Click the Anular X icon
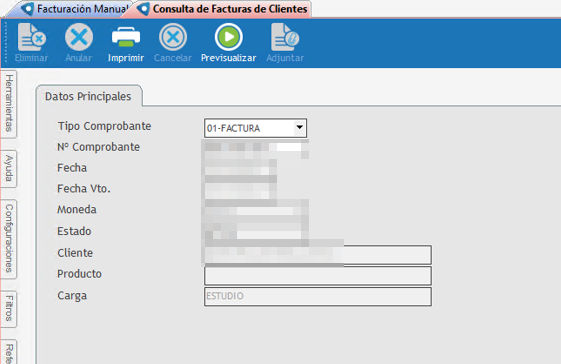The image size is (561, 364). pyautogui.click(x=79, y=37)
